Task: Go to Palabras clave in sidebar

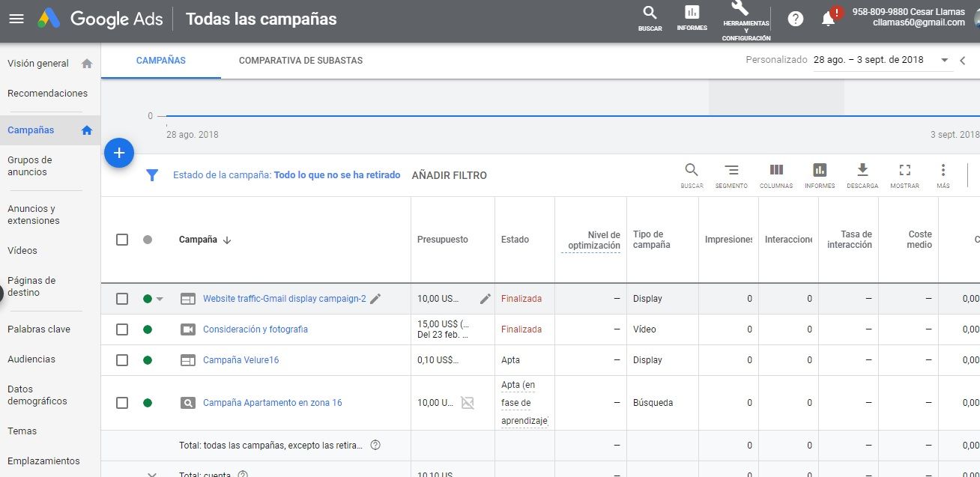Action: click(x=39, y=329)
